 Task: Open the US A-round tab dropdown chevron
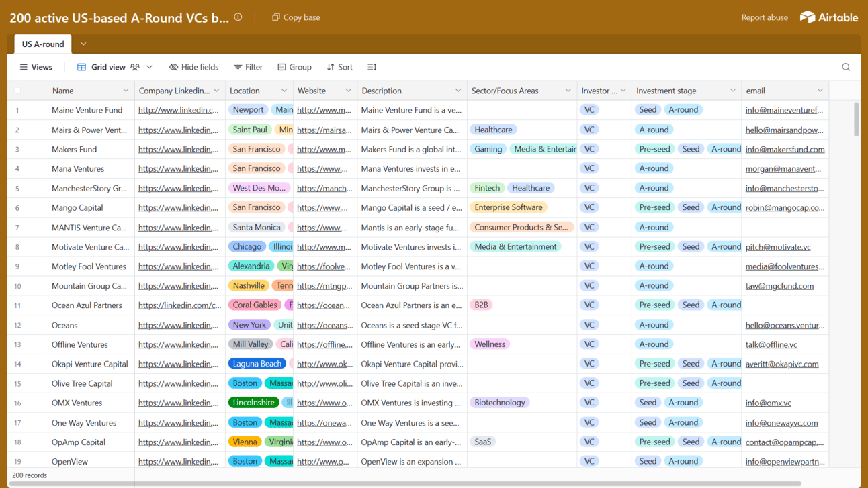83,44
